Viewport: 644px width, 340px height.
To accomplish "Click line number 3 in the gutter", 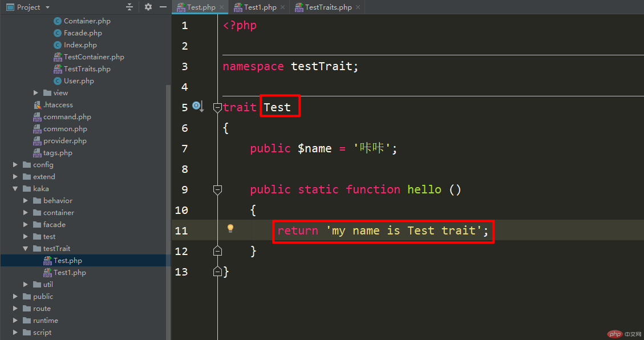I will click(x=185, y=67).
